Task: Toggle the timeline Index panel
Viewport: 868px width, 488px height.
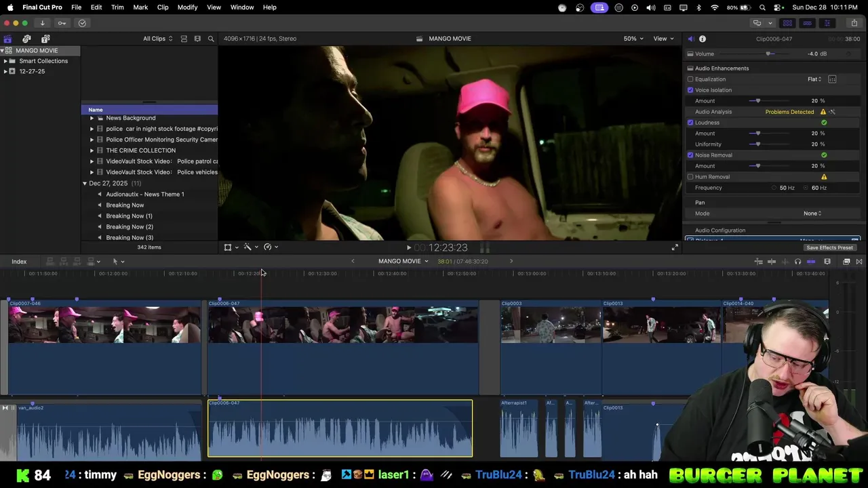Action: (x=19, y=262)
